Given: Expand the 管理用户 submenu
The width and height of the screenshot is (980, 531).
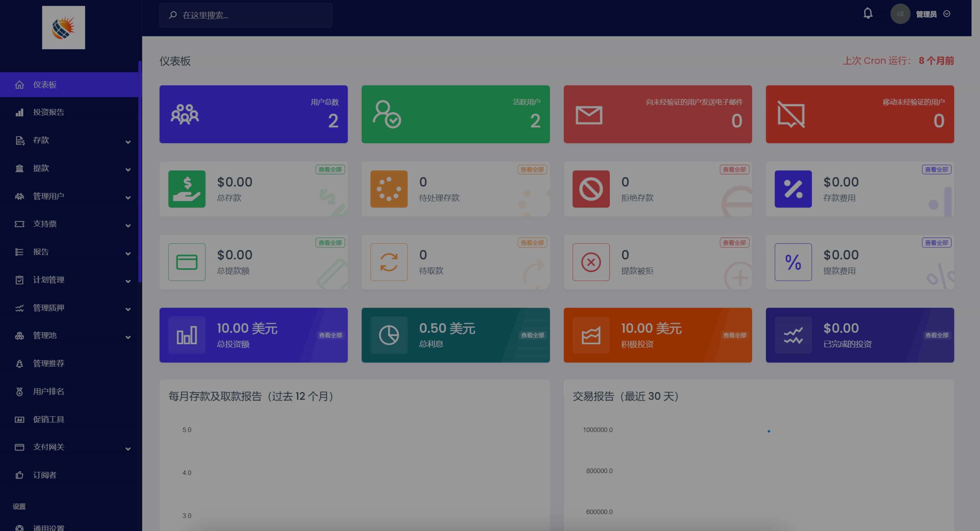Looking at the screenshot, I should [x=128, y=197].
